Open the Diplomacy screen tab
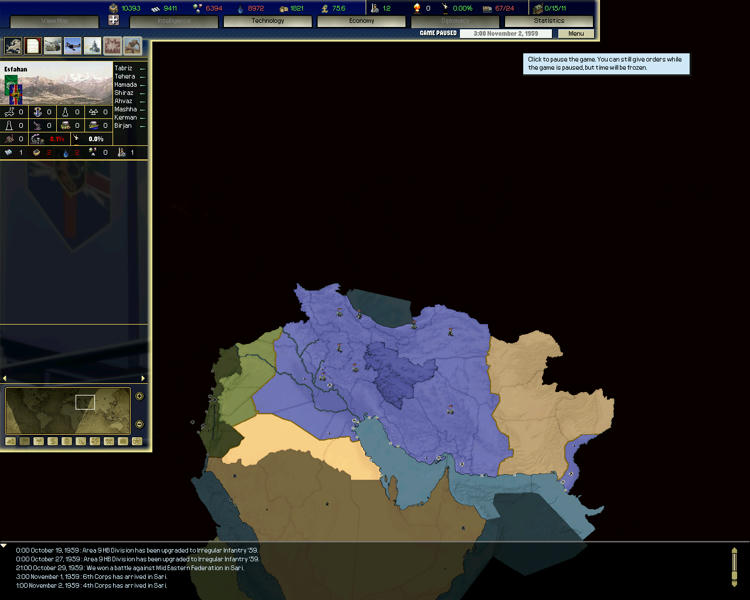750x600 pixels. (455, 21)
